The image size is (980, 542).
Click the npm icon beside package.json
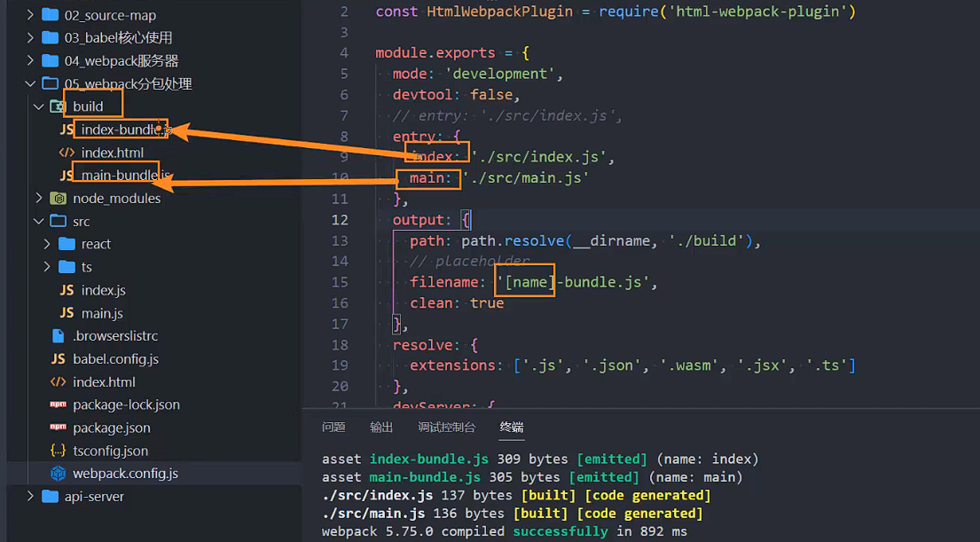58,428
